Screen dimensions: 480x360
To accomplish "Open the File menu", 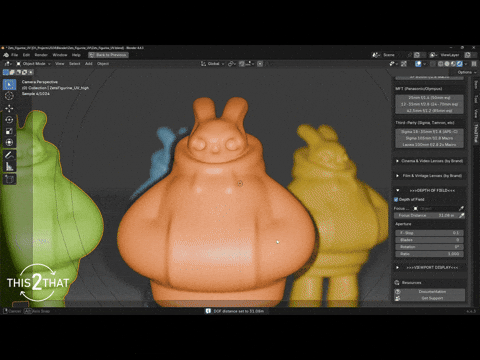I will pos(15,55).
